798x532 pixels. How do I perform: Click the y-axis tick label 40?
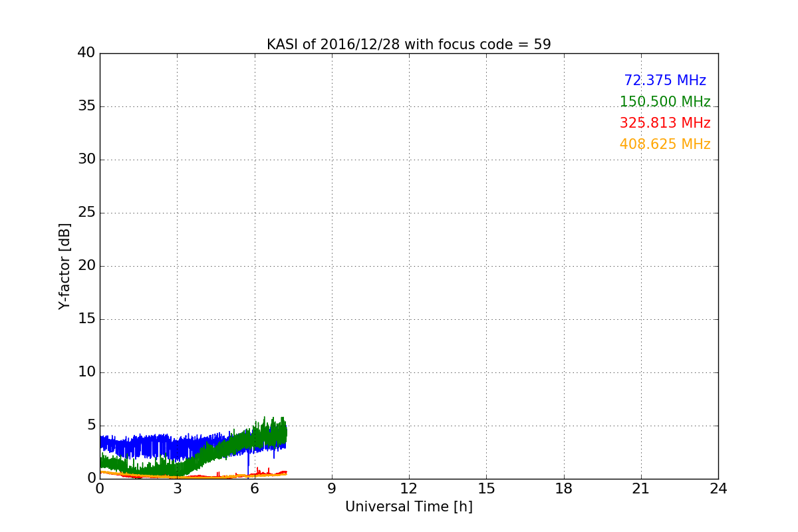(x=86, y=53)
